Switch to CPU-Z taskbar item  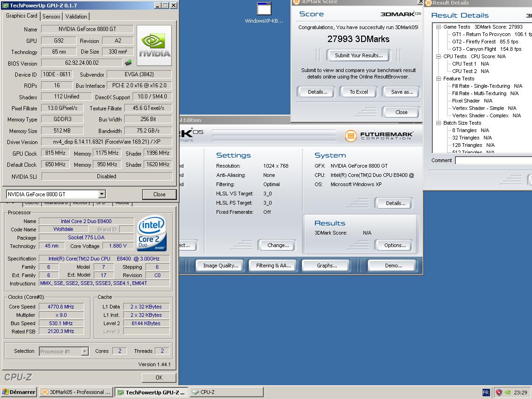pos(226,392)
